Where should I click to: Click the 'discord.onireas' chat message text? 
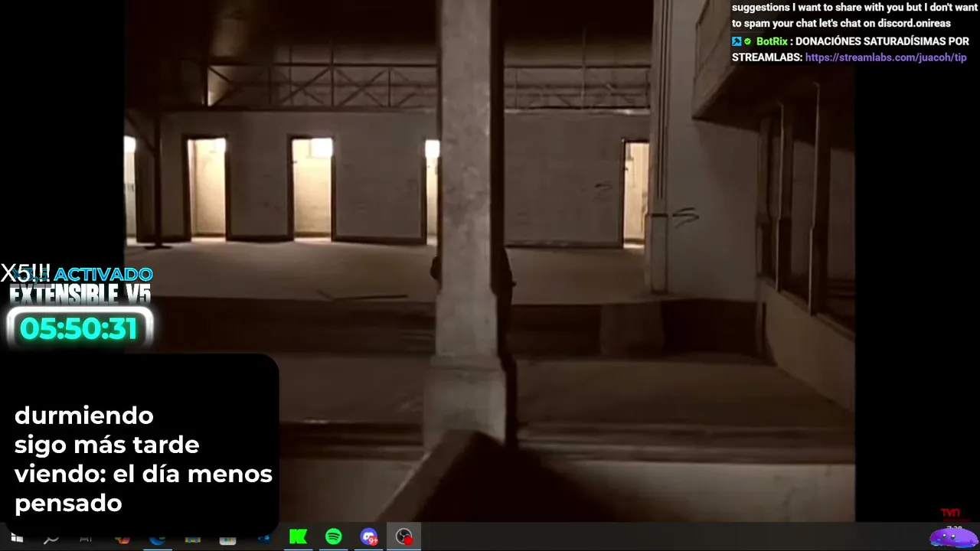click(x=914, y=23)
